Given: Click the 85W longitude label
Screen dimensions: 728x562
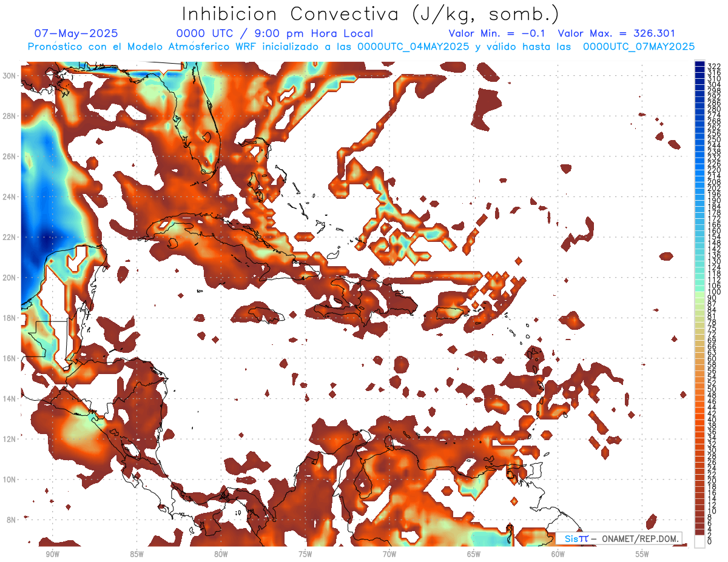Looking at the screenshot, I should coord(136,554).
